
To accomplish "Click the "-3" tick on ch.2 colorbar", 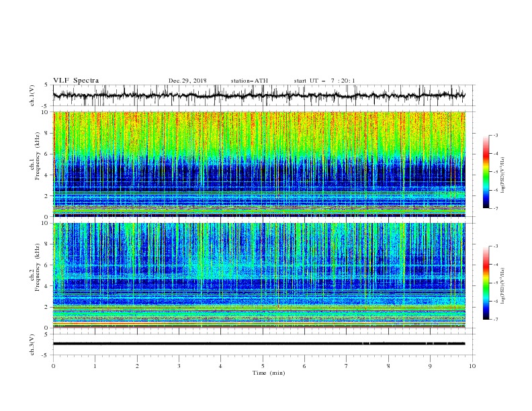I will tap(495, 246).
